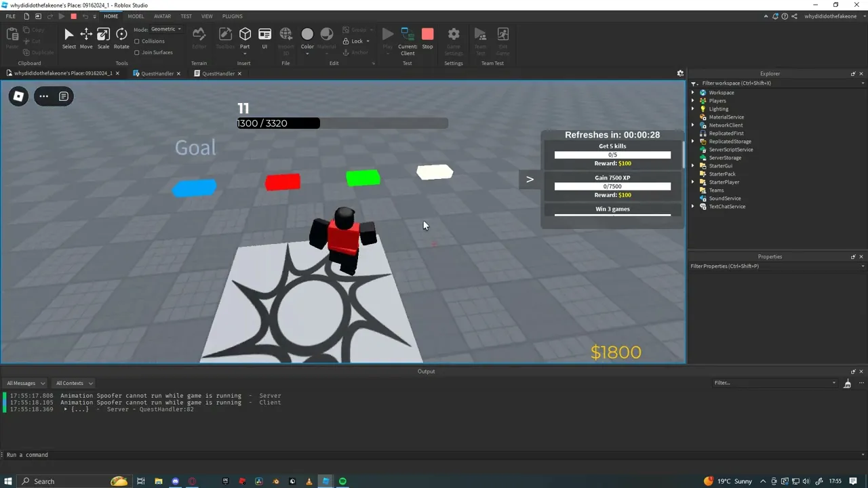
Task: Open the Material manager icon
Action: (x=326, y=34)
